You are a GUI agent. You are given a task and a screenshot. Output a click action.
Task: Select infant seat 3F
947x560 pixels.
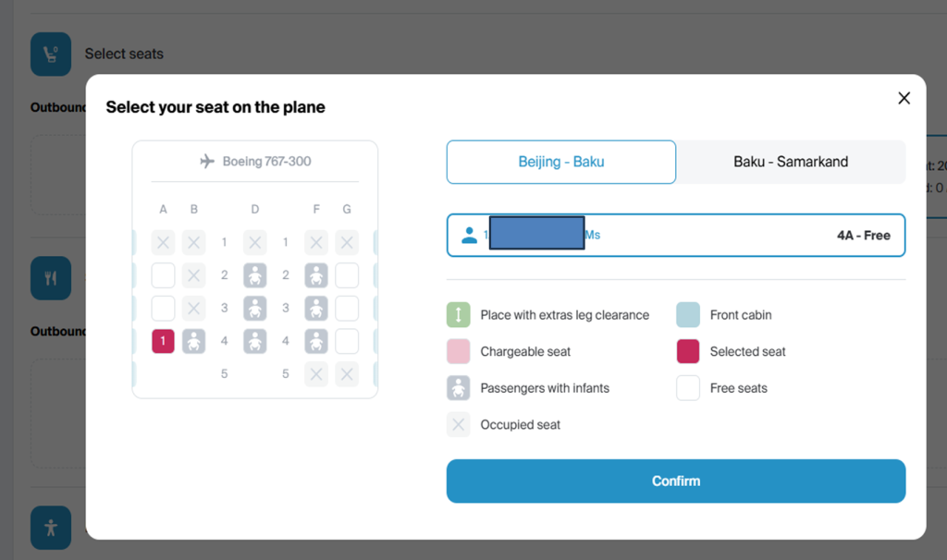316,309
